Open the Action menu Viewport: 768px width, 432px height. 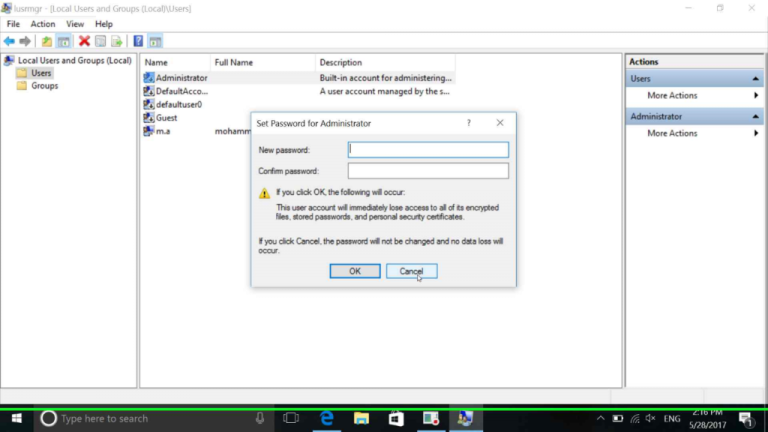(43, 24)
